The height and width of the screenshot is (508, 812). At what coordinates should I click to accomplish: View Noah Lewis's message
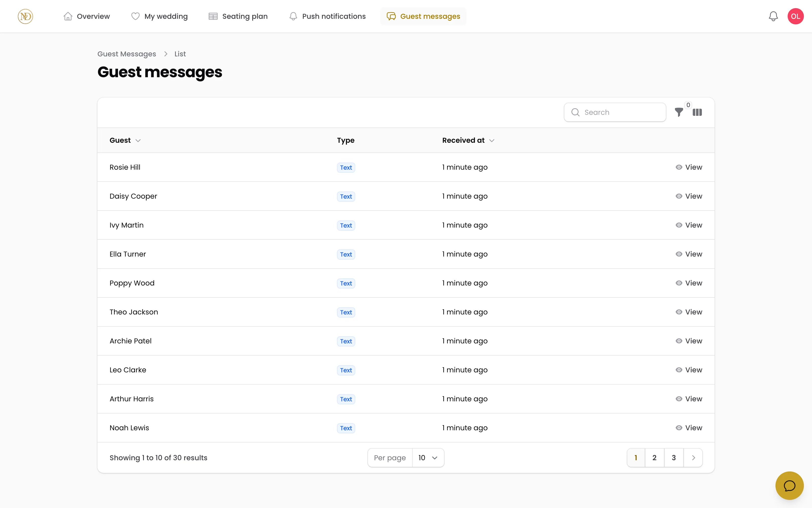(x=688, y=428)
